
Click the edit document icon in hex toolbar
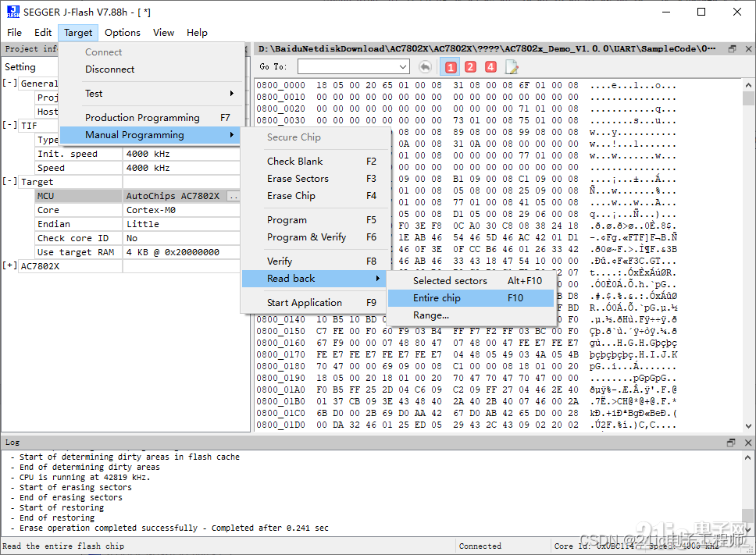pyautogui.click(x=512, y=67)
